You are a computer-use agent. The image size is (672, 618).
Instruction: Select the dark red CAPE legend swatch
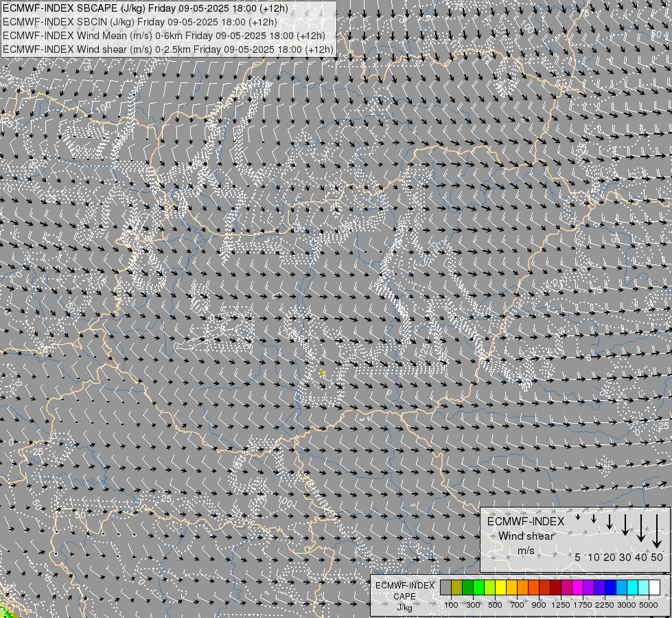click(556, 587)
